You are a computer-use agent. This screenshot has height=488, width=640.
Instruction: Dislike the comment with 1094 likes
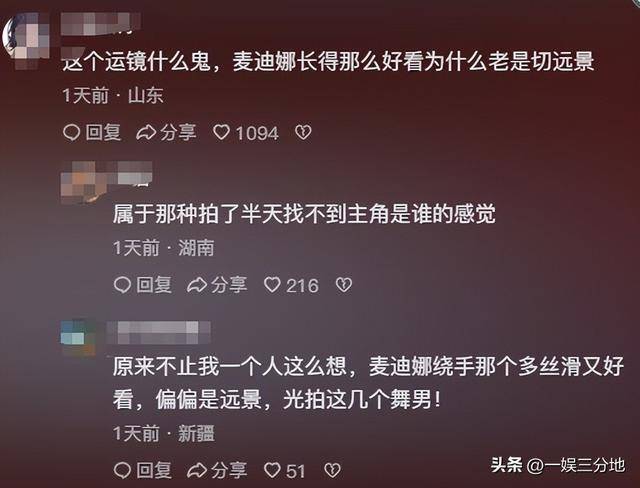click(303, 132)
